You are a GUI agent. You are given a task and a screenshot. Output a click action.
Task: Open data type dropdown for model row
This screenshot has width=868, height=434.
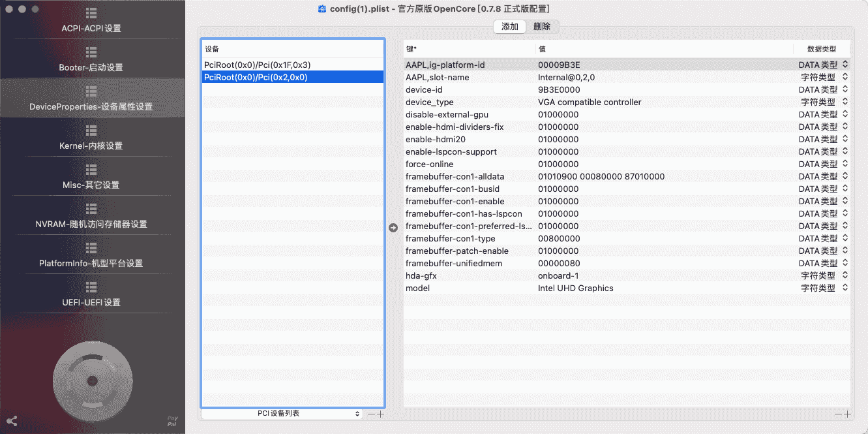(845, 288)
